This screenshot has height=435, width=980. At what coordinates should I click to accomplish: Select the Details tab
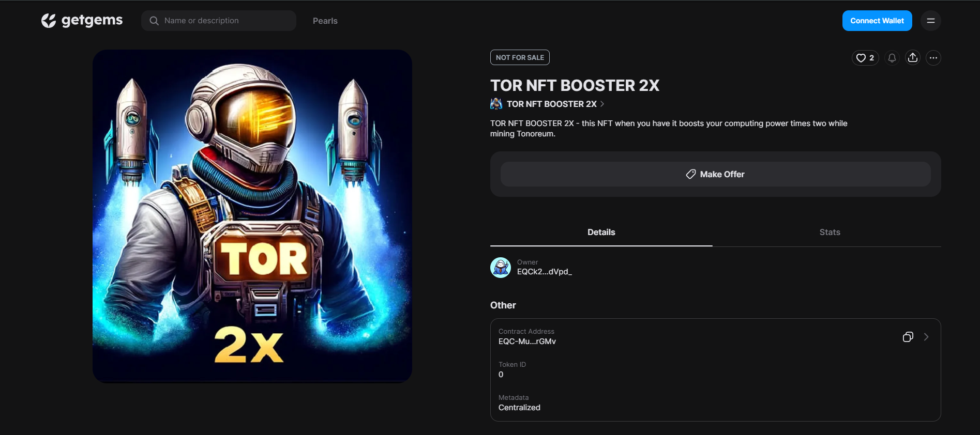tap(601, 232)
